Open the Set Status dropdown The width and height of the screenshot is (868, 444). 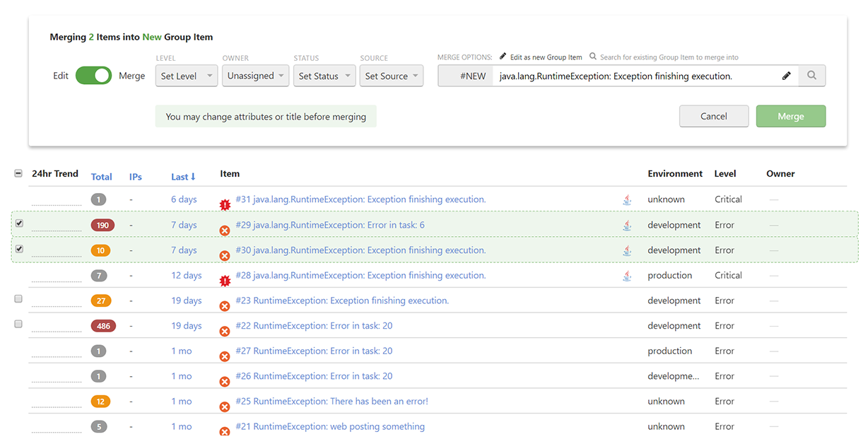[324, 76]
